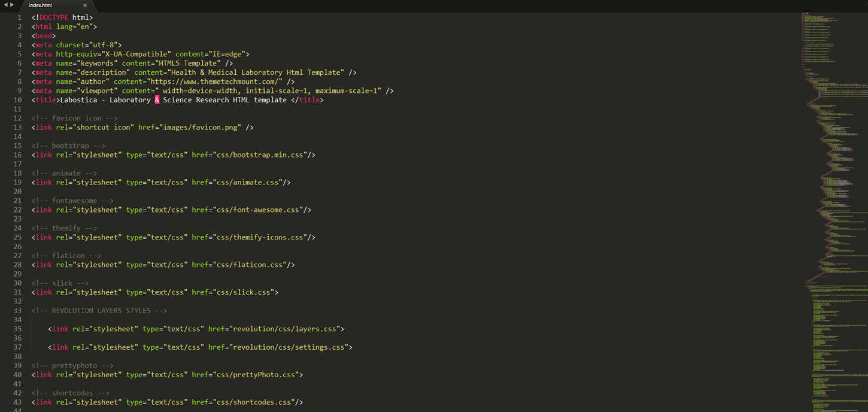Screen dimensions: 868x412
Task: Click the "favicon icon" comment
Action: (x=75, y=118)
